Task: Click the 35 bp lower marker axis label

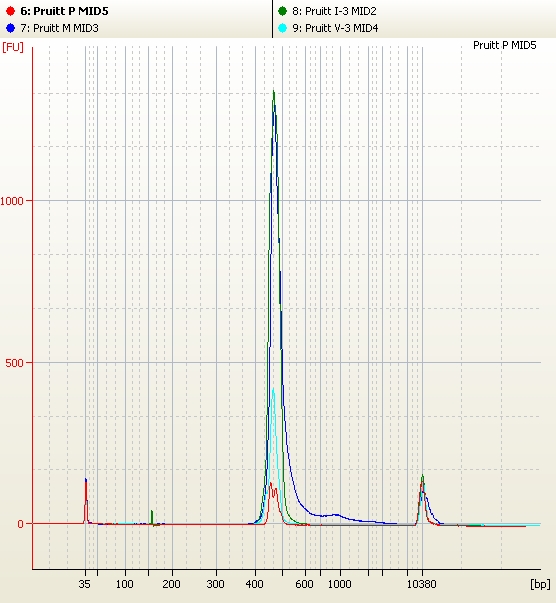Action: 84,584
